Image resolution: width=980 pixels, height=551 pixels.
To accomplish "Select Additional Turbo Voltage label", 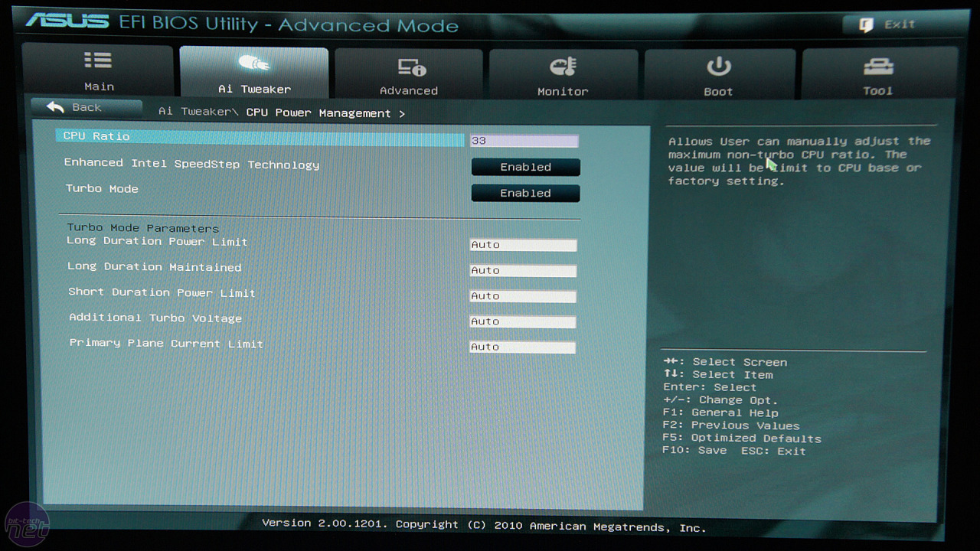I will click(155, 318).
